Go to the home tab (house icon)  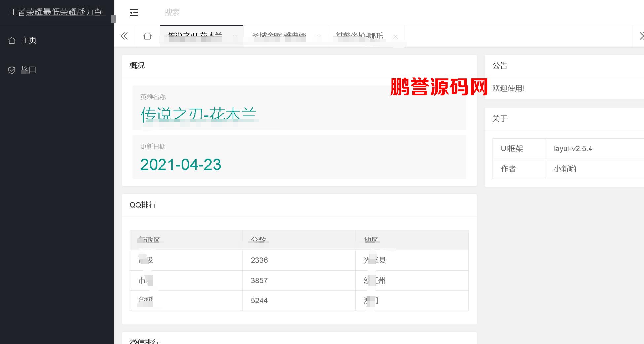click(147, 36)
